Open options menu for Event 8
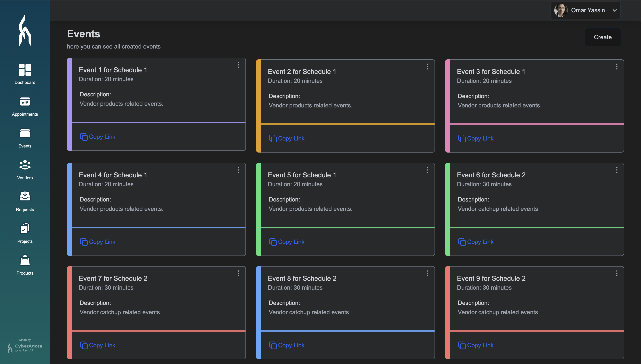The image size is (641, 364). 428,274
